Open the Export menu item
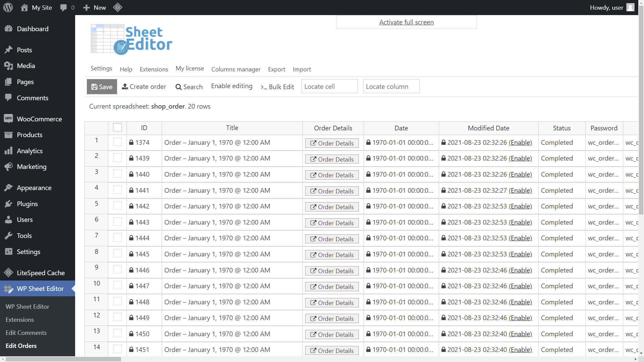This screenshot has width=644, height=362. click(276, 69)
